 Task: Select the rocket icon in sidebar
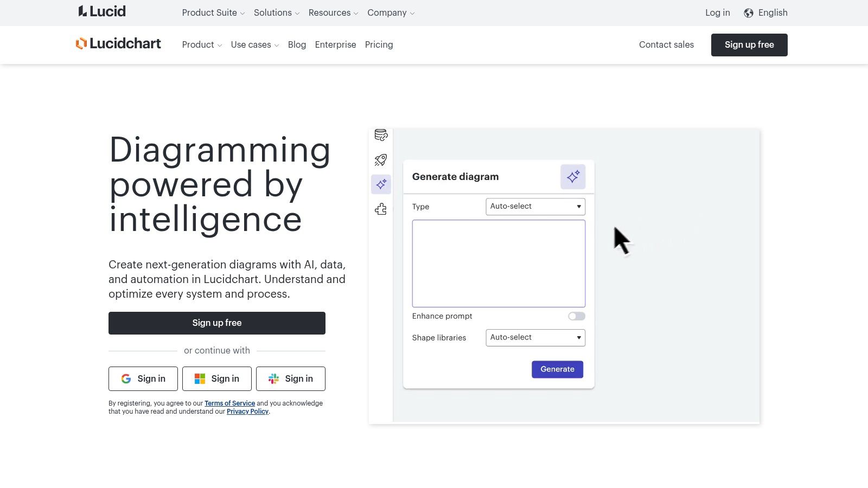(x=381, y=160)
